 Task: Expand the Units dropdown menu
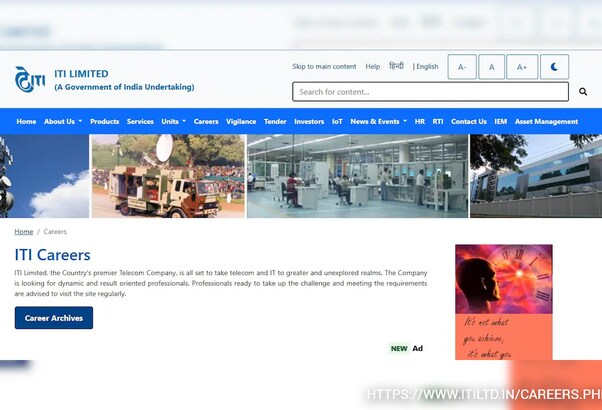173,122
